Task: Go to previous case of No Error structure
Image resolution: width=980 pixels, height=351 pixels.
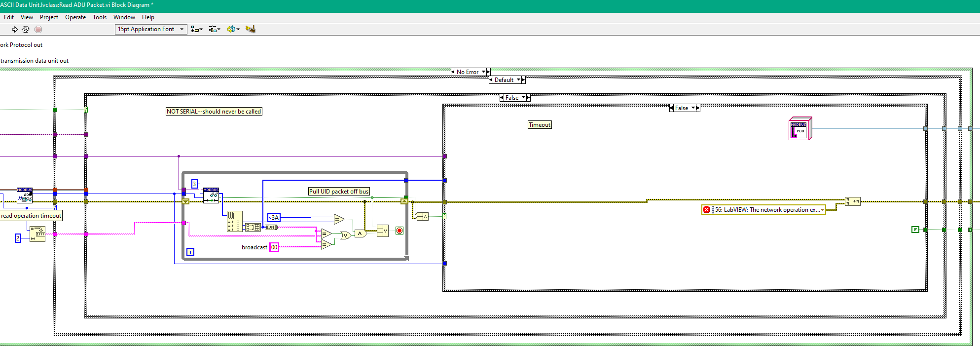Action: 453,72
